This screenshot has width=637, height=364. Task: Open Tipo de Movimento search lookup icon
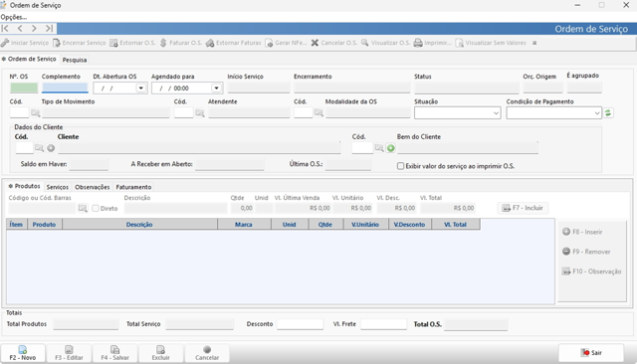tap(36, 113)
